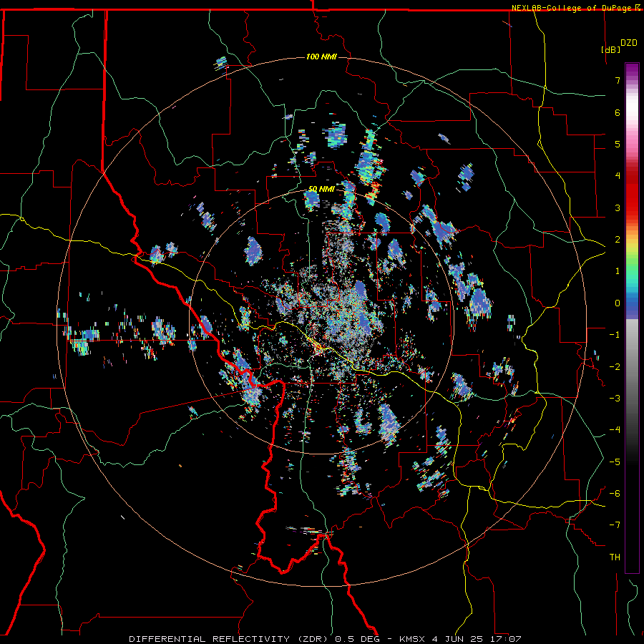644x644 pixels.
Task: Click the -7 value on the color scale
Action: (615, 525)
